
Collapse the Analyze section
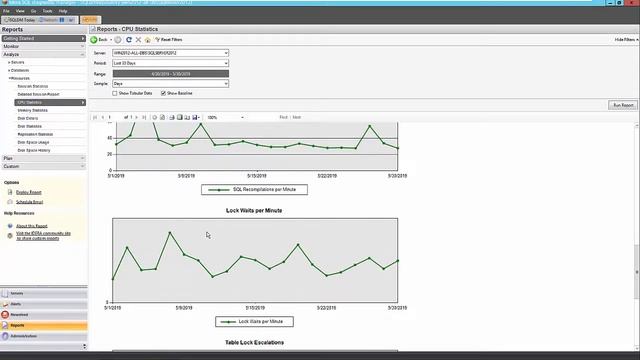43,54
